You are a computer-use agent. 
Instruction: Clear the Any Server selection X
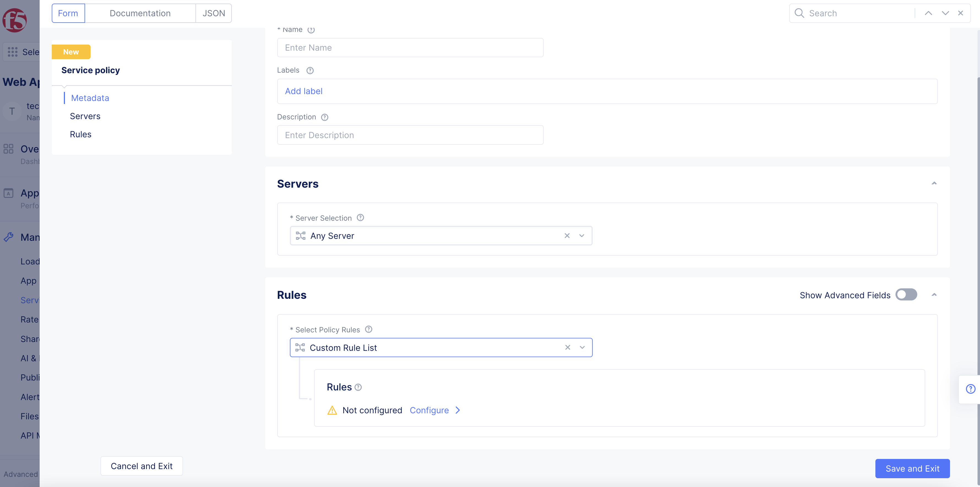tap(567, 236)
